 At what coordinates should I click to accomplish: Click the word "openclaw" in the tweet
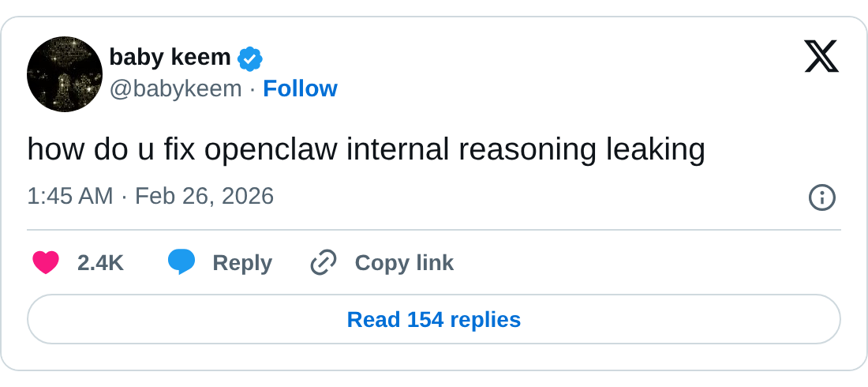pos(272,150)
